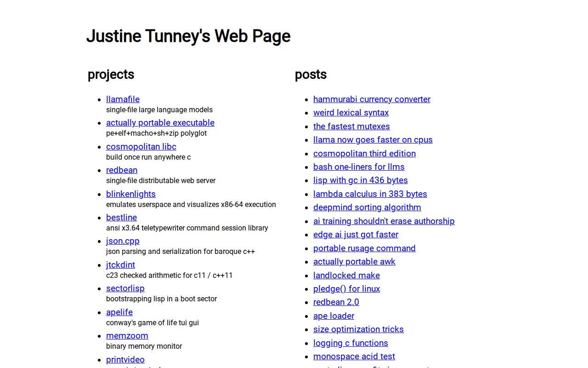
Task: Open the apelife game of life project
Action: 119,312
